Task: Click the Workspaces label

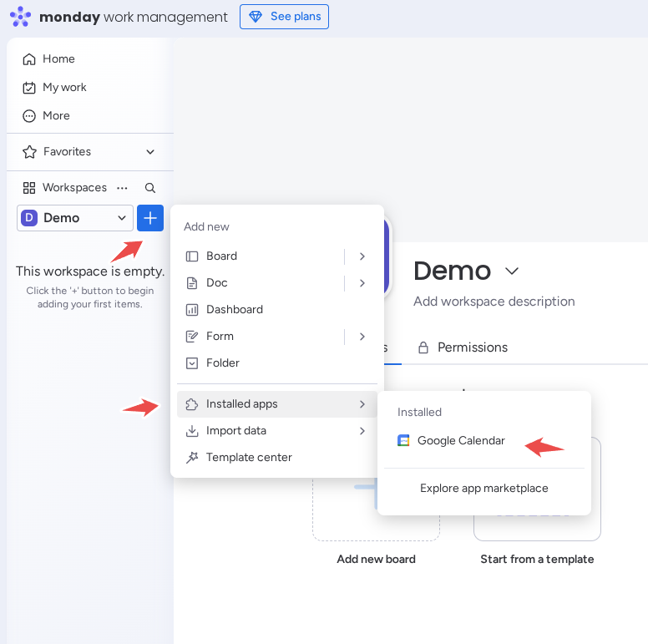Action: pyautogui.click(x=74, y=188)
